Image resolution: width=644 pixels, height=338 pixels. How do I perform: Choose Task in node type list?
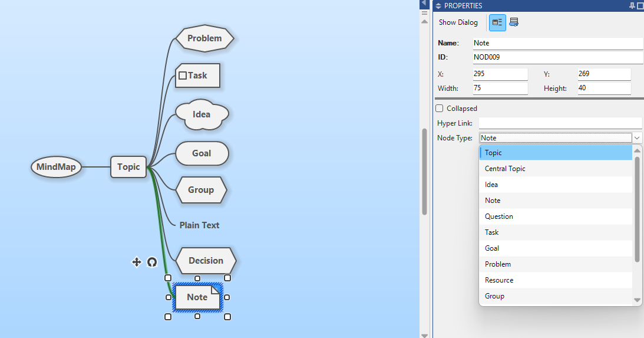556,232
